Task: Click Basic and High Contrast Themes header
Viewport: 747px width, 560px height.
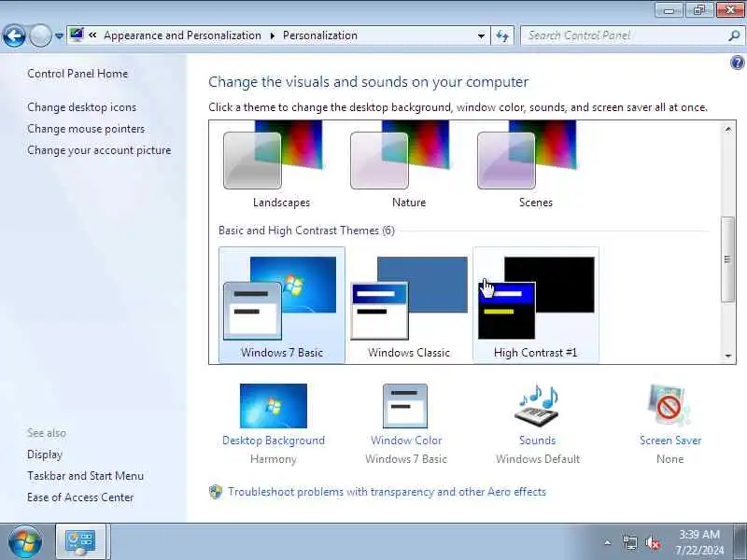Action: (x=306, y=231)
